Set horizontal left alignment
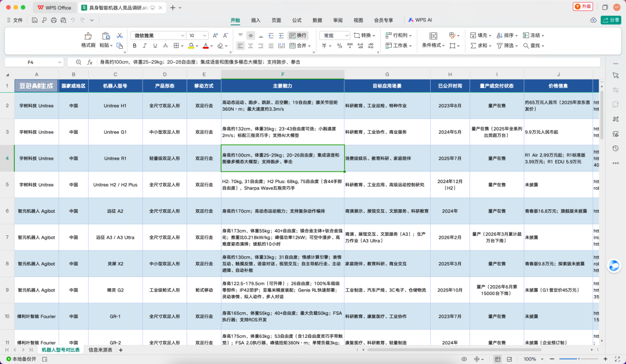The width and height of the screenshot is (626, 364). point(241,46)
